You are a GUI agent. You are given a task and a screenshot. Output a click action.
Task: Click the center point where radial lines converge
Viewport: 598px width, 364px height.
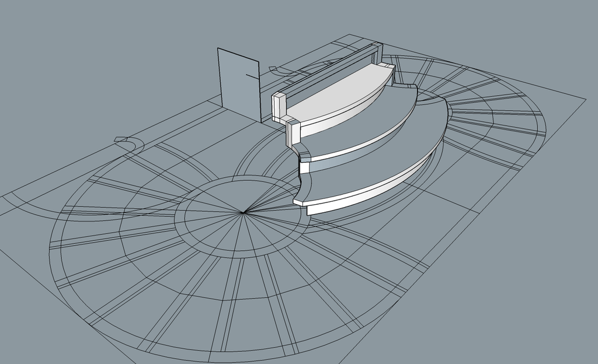click(x=242, y=213)
